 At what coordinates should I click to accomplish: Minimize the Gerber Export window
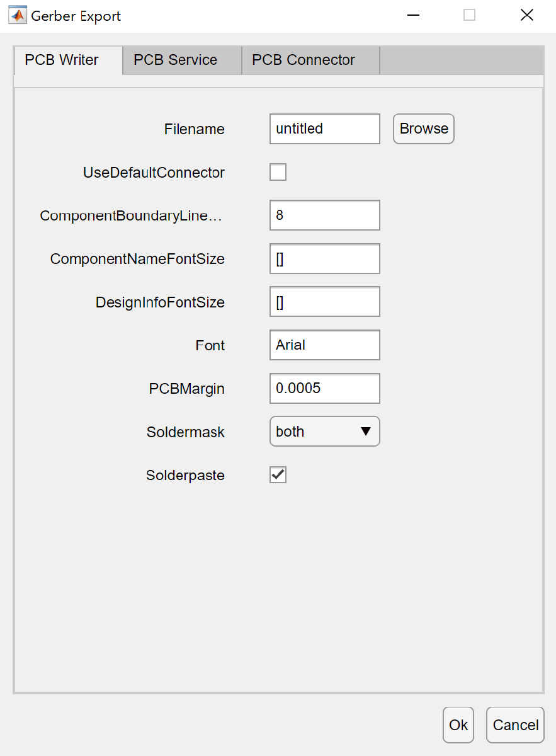[x=413, y=16]
